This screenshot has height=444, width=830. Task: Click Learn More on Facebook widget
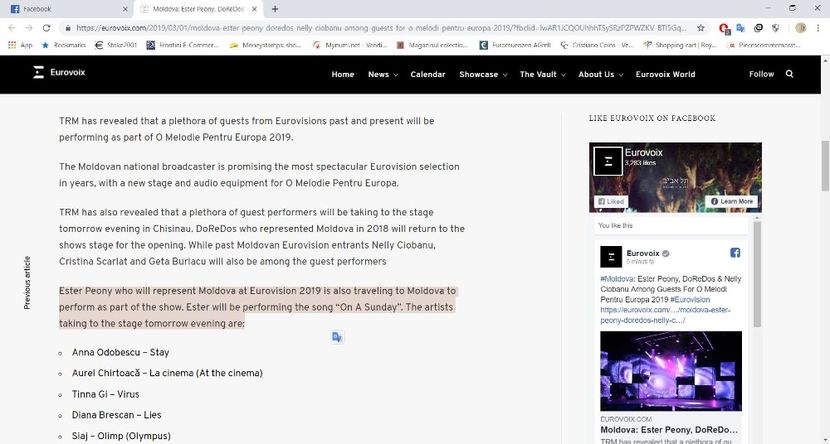pos(731,202)
